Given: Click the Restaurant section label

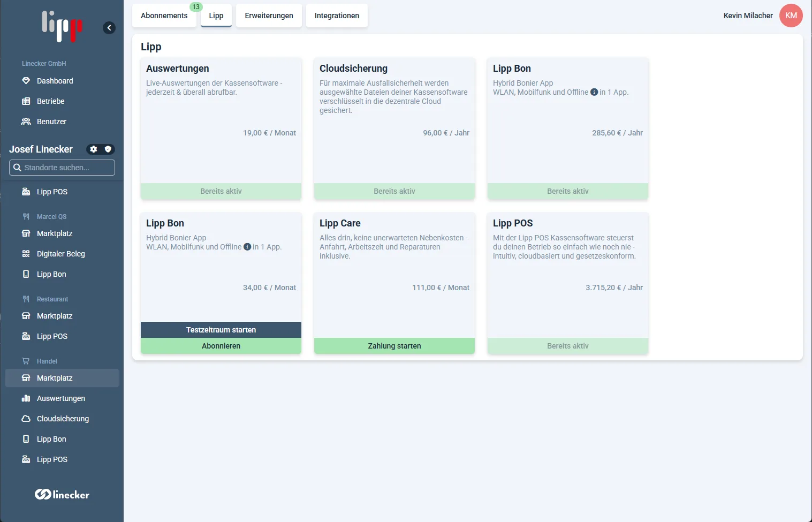Looking at the screenshot, I should pyautogui.click(x=52, y=299).
